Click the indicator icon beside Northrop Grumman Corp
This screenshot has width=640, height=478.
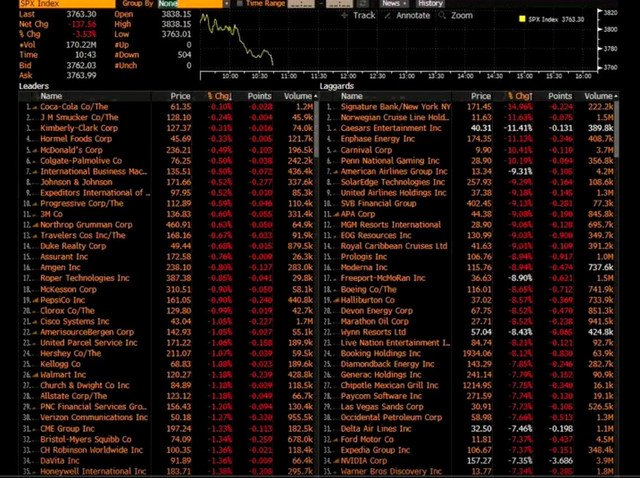[x=35, y=225]
